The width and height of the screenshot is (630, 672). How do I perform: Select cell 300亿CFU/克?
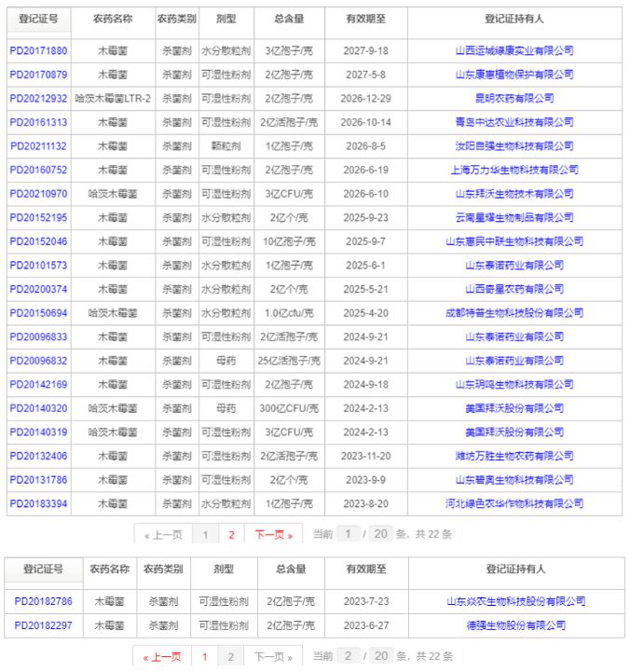tap(289, 408)
